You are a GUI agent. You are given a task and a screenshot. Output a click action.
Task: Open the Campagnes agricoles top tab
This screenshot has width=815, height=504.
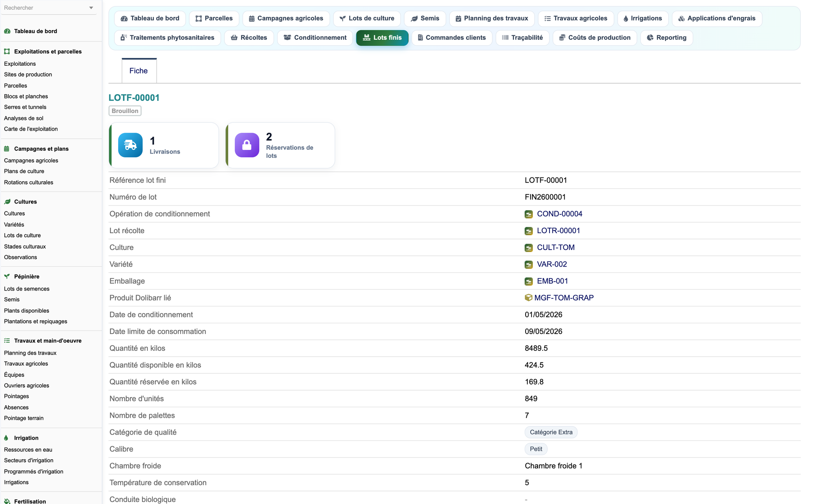tap(286, 18)
